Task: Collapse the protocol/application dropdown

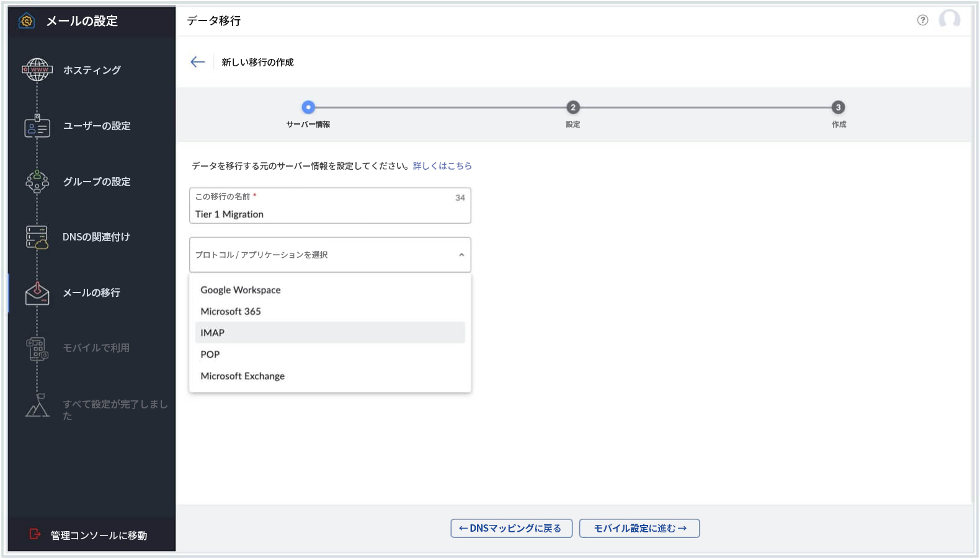Action: [461, 255]
